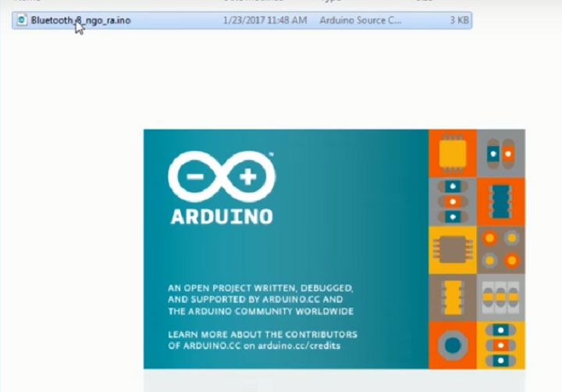Click the Arduino Source C... type cell
Screen dimensions: 562x392
click(x=360, y=20)
